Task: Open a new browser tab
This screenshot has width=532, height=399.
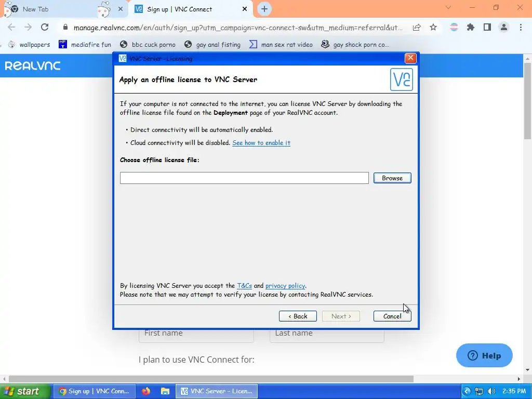Action: click(x=264, y=9)
